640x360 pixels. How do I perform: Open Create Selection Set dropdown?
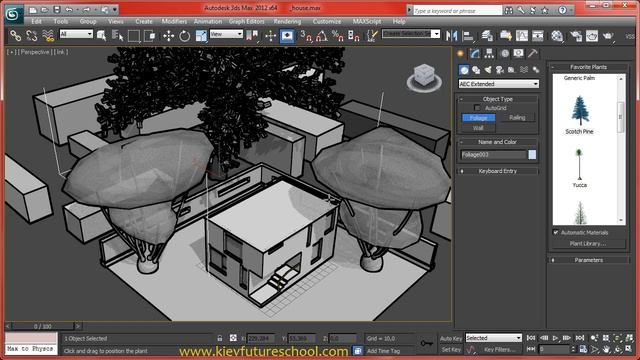coord(411,34)
